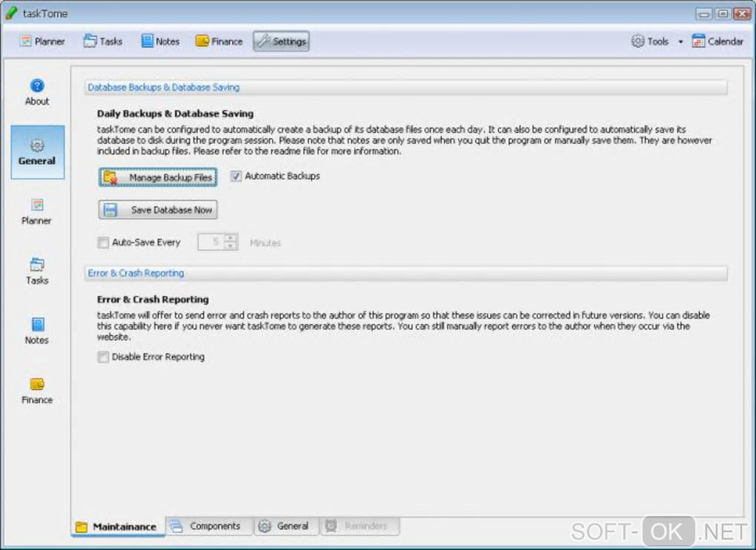Click the Save Database Now button
756x550 pixels.
[158, 210]
